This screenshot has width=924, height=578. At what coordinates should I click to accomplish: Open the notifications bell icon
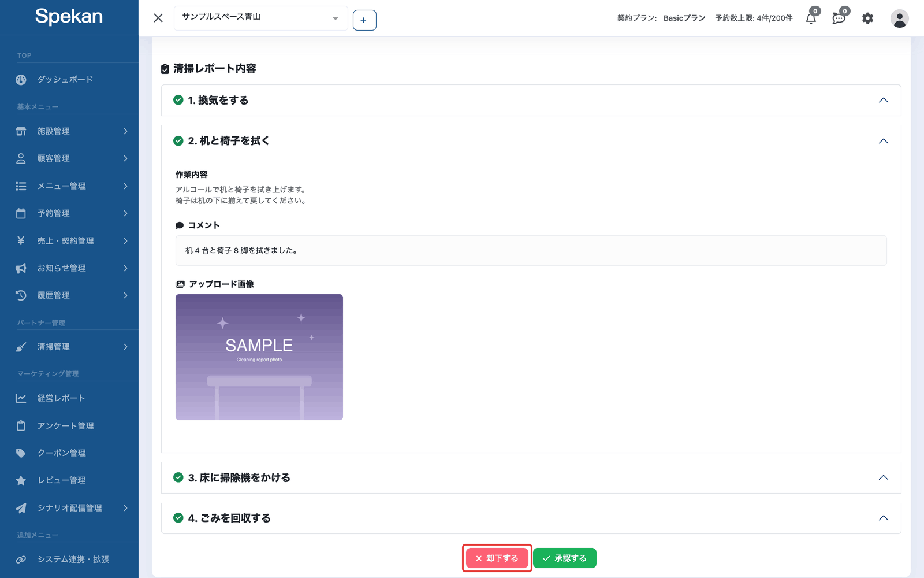point(811,18)
